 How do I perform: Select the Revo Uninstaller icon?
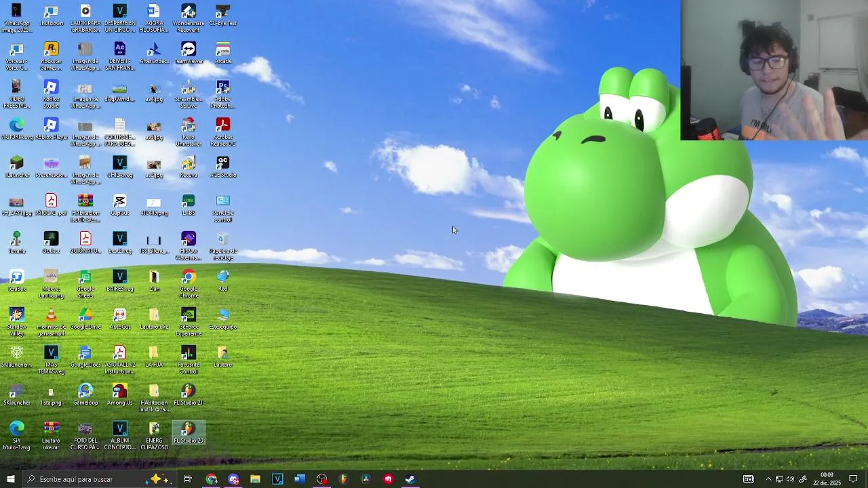tap(189, 132)
